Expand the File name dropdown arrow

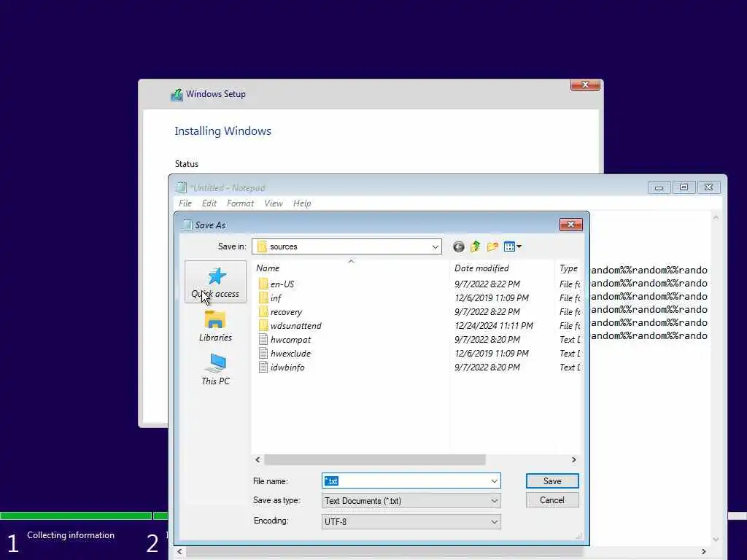tap(494, 481)
